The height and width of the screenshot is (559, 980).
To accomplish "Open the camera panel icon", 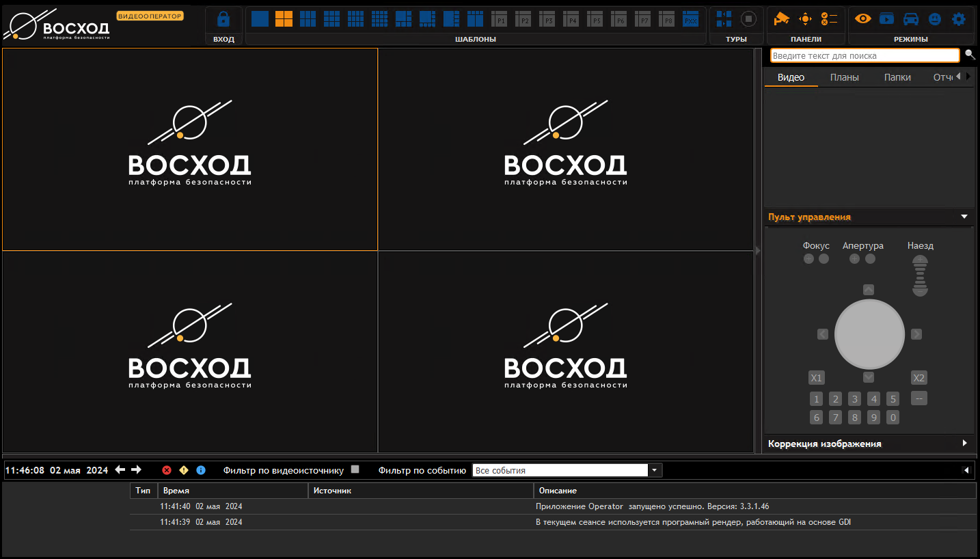I will [x=781, y=19].
